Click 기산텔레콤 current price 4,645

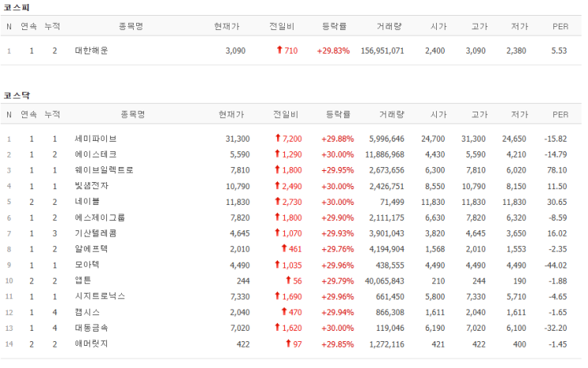pyautogui.click(x=240, y=233)
